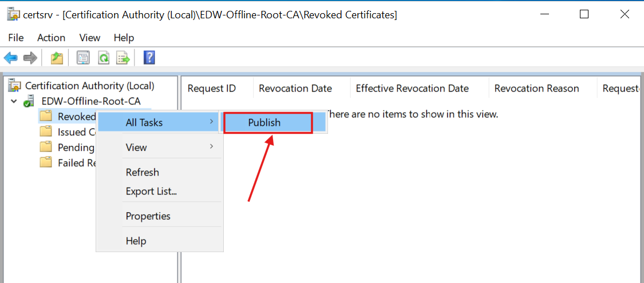Click the EDW-Offline-Root-CA server icon
Image resolution: width=644 pixels, height=283 pixels.
pos(29,101)
